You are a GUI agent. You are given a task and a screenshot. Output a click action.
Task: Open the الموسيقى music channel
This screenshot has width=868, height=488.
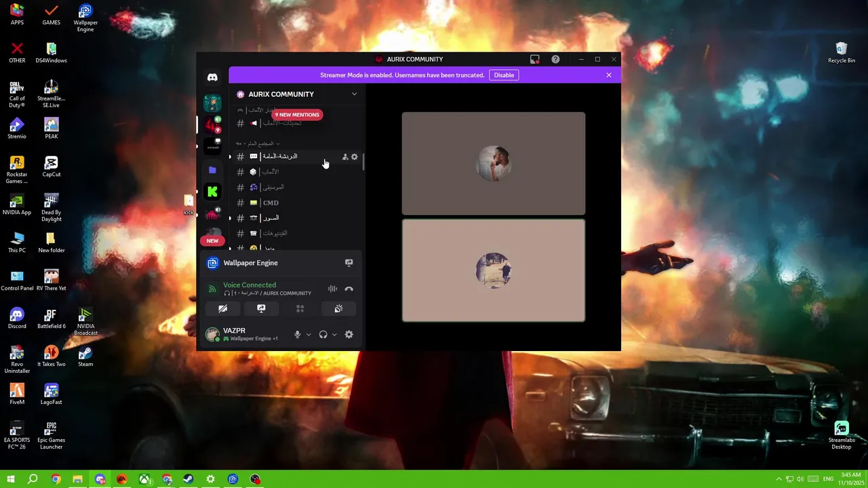(x=296, y=187)
